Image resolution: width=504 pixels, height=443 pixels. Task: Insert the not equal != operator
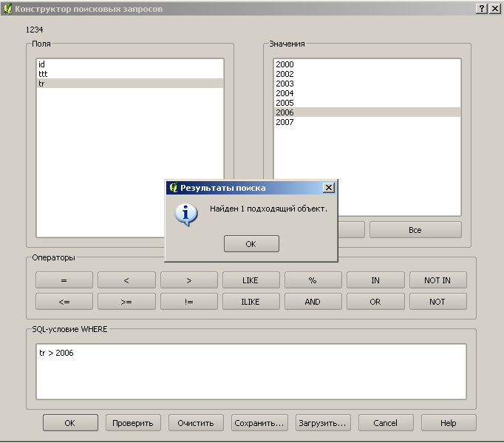pos(188,302)
